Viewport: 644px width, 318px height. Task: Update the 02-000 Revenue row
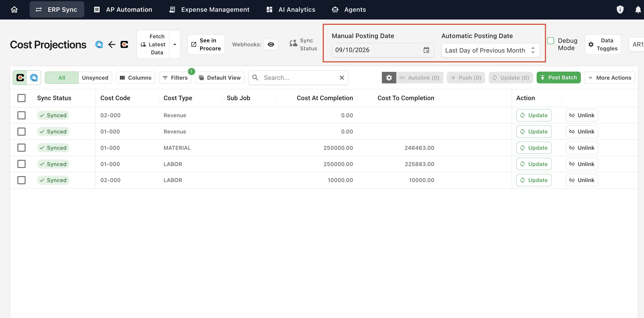534,115
